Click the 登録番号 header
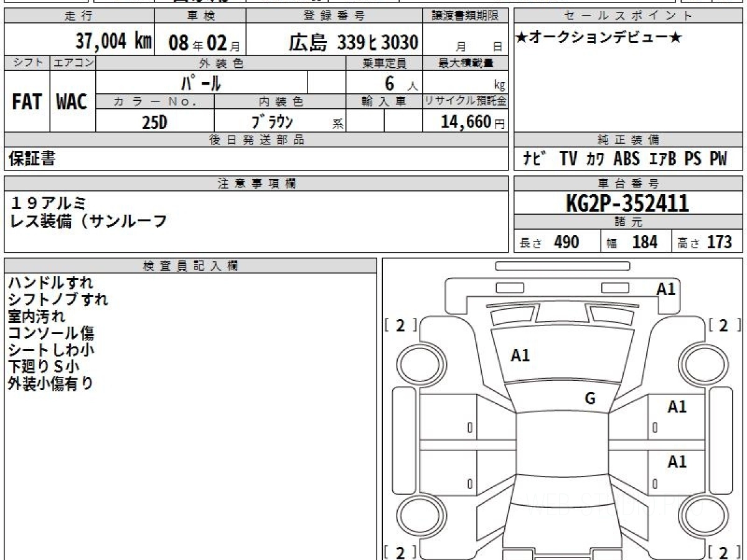This screenshot has width=747, height=560. point(335,16)
